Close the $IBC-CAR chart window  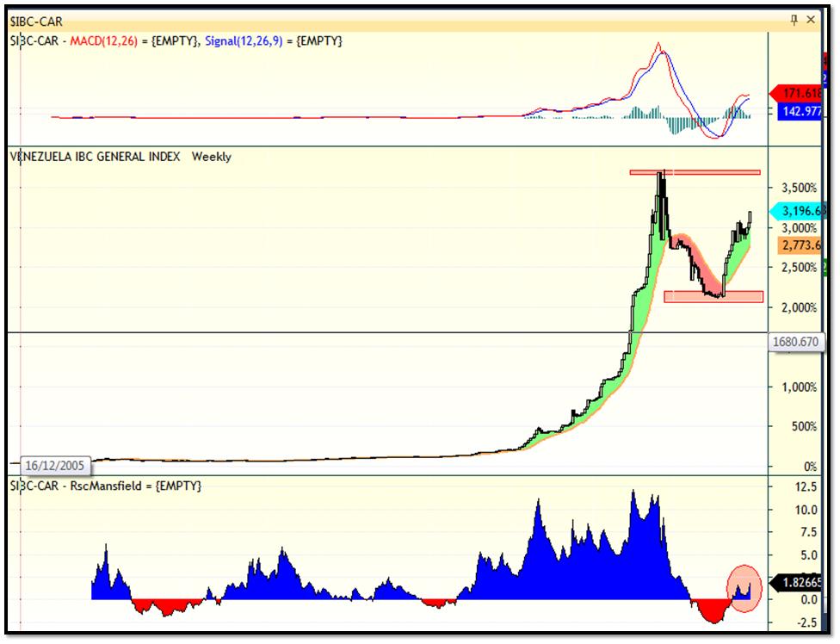(811, 20)
